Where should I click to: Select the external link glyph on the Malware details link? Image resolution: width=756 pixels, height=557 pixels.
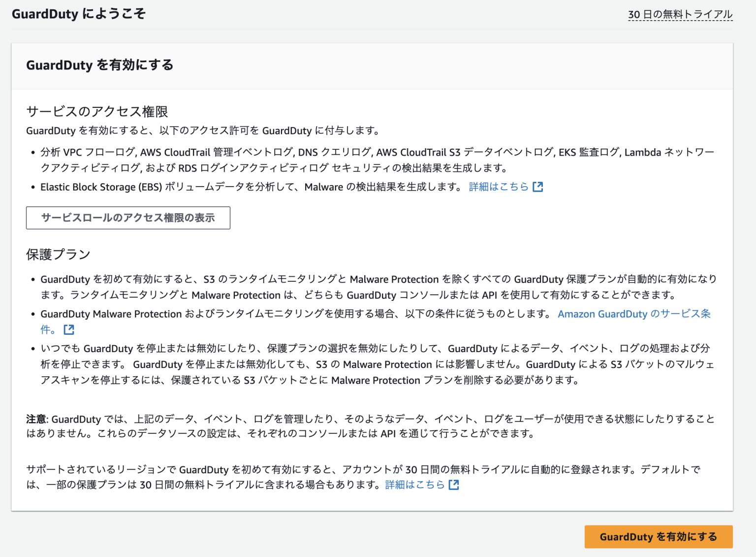pyautogui.click(x=538, y=187)
